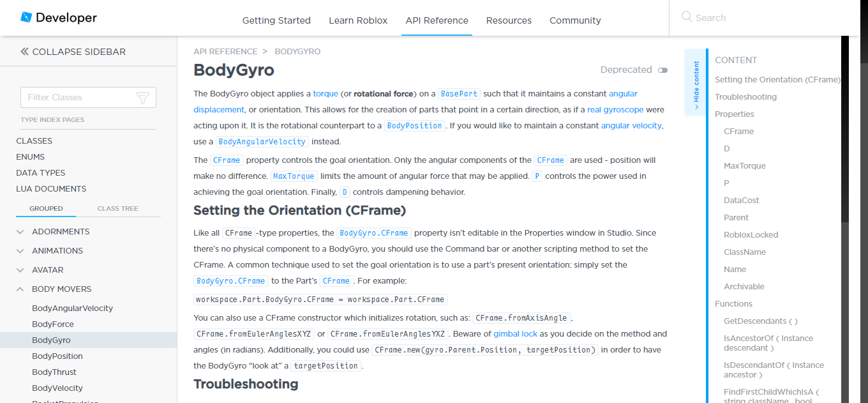Image resolution: width=868 pixels, height=403 pixels.
Task: Open the torque link
Action: click(325, 94)
